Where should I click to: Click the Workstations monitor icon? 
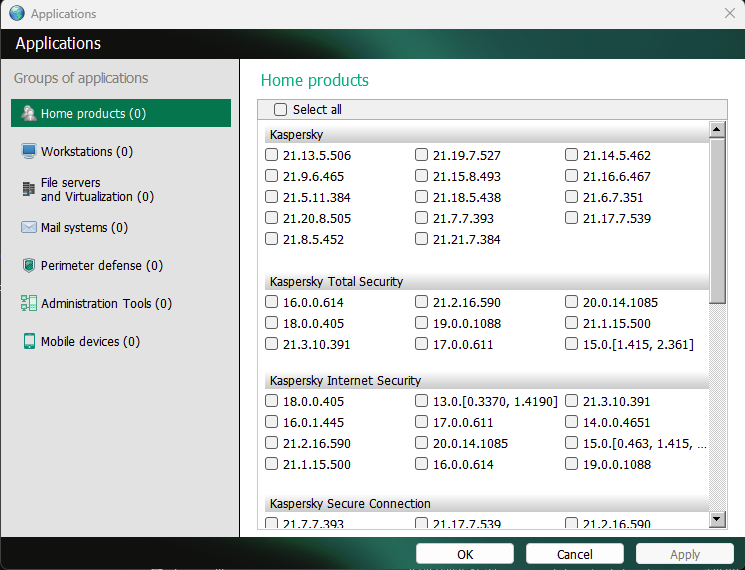[x=29, y=151]
